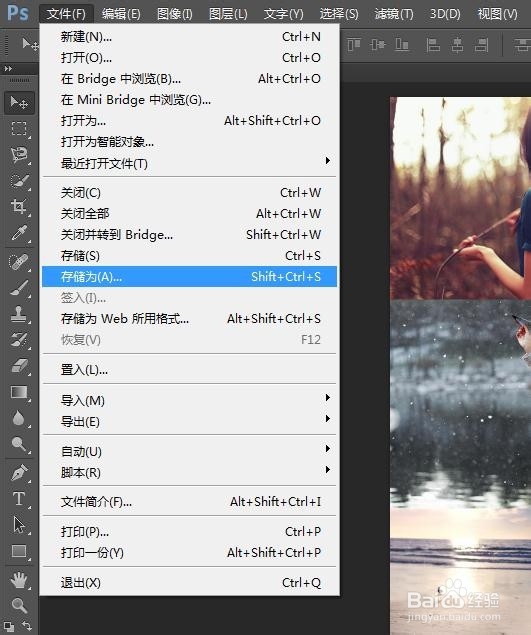Open the 滤镜(T) menu
The width and height of the screenshot is (531, 635).
coord(394,14)
